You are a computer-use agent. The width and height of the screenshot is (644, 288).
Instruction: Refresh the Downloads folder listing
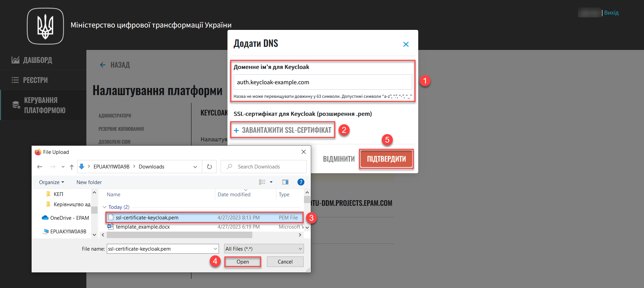pos(209,167)
